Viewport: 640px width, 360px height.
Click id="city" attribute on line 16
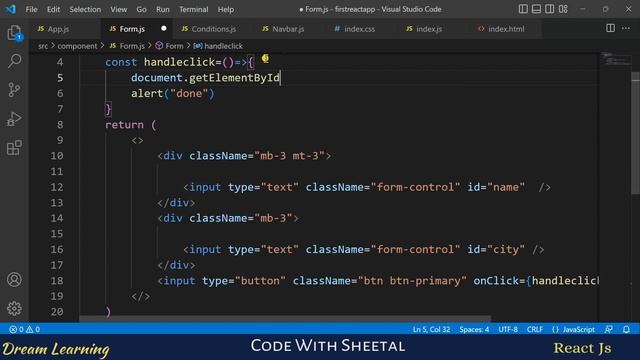(x=496, y=249)
